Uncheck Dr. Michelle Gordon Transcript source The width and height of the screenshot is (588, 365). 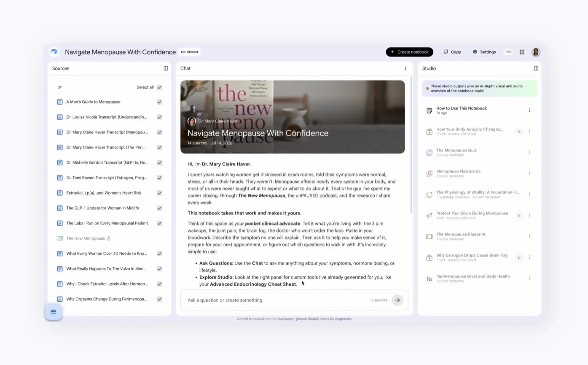coord(159,162)
